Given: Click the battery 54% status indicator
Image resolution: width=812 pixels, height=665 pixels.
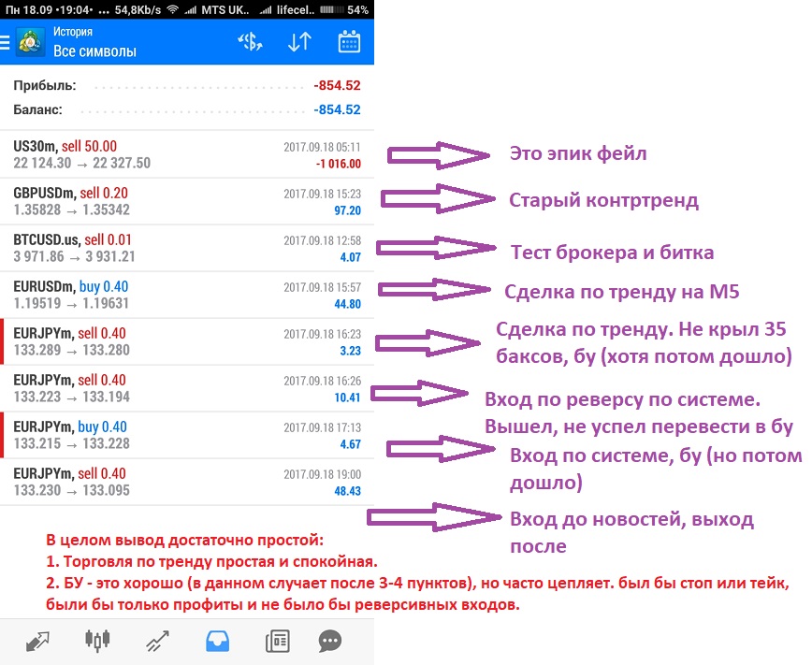Looking at the screenshot, I should (x=344, y=9).
